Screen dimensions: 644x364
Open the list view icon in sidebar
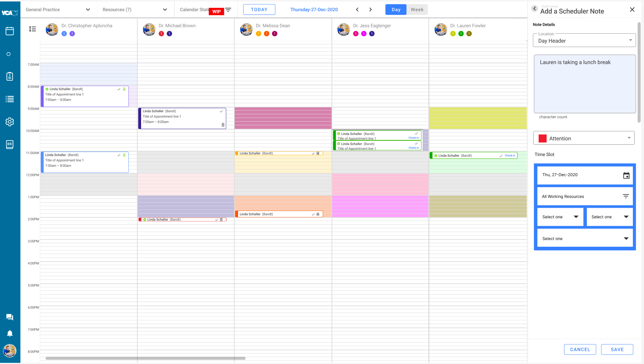(x=10, y=99)
